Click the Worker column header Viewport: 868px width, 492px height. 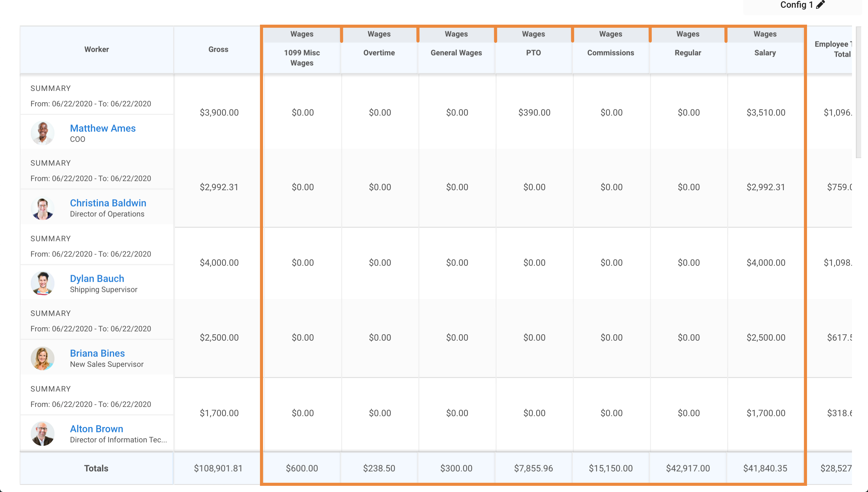pyautogui.click(x=96, y=49)
